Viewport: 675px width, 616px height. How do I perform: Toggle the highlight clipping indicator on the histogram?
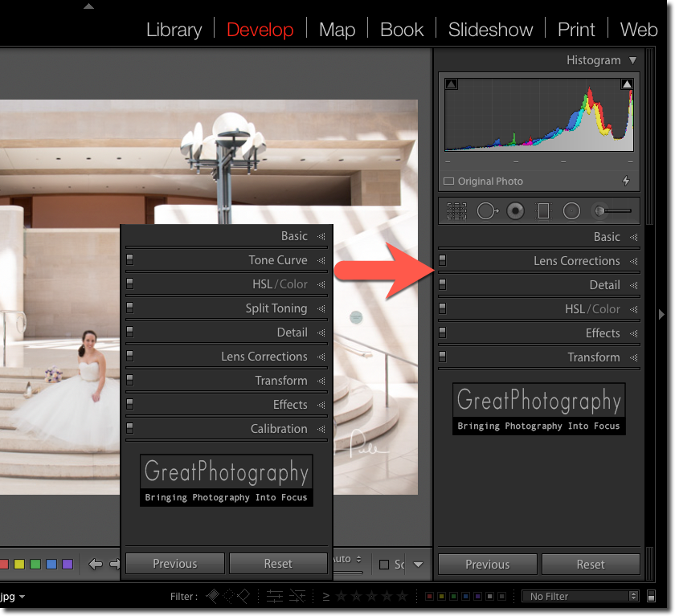627,83
